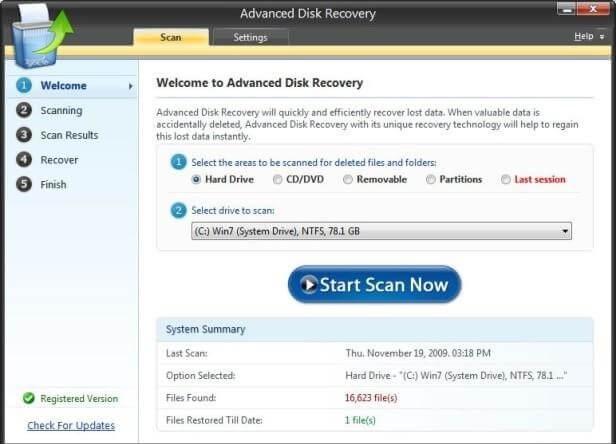Click blue number 1 badge for scan areas
This screenshot has height=444, width=616.
(x=178, y=162)
